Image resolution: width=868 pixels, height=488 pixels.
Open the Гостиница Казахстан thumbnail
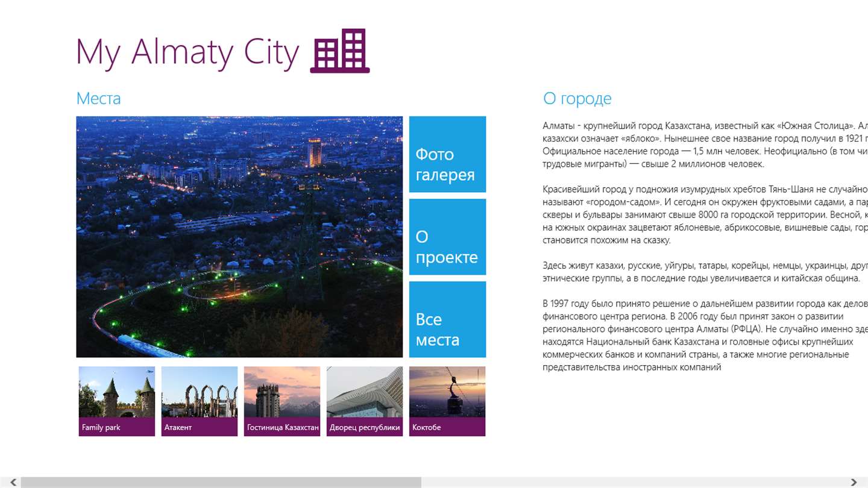click(282, 401)
